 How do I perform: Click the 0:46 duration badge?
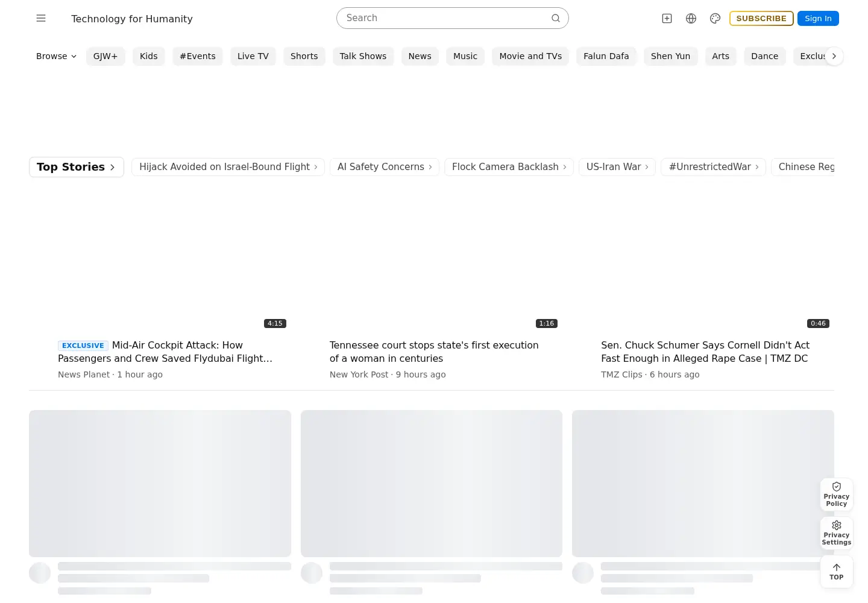(818, 323)
